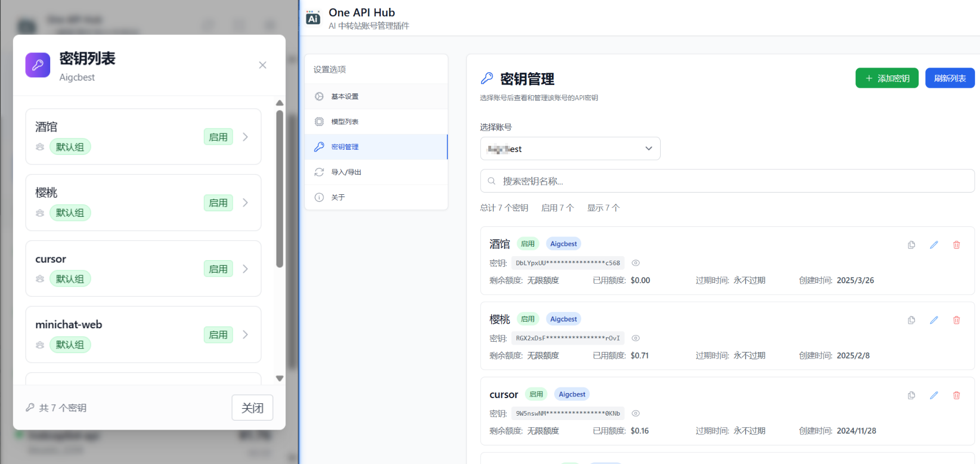The width and height of the screenshot is (980, 464).
Task: Expand the cursor entry chevron in the dialog
Action: (x=245, y=269)
